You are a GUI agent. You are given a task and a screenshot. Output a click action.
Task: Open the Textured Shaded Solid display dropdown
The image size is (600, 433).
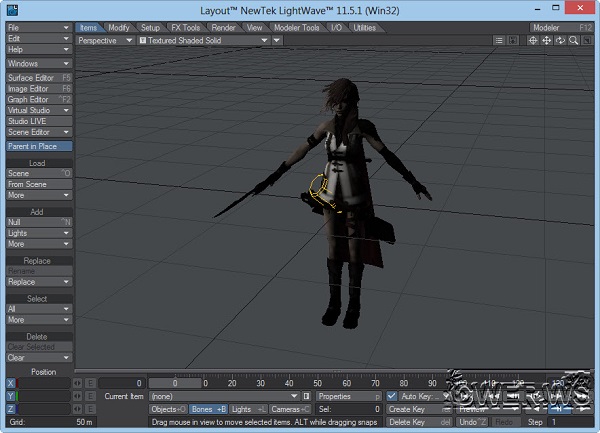click(204, 41)
